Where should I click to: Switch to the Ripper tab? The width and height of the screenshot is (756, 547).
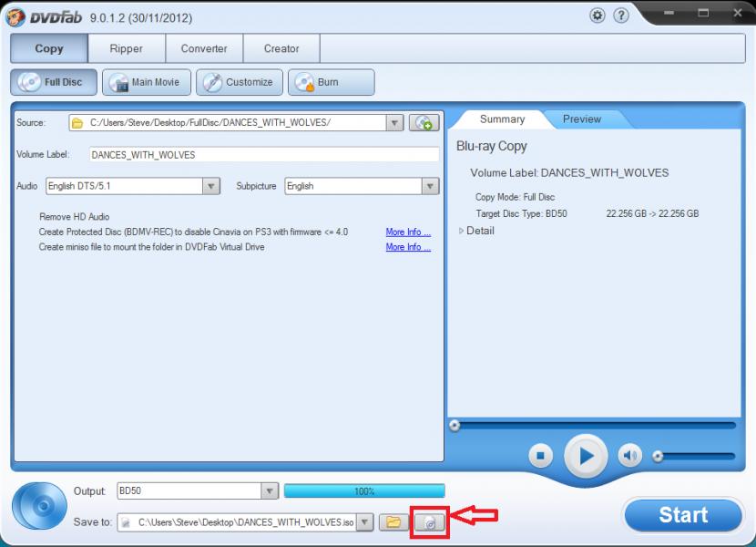[x=127, y=48]
